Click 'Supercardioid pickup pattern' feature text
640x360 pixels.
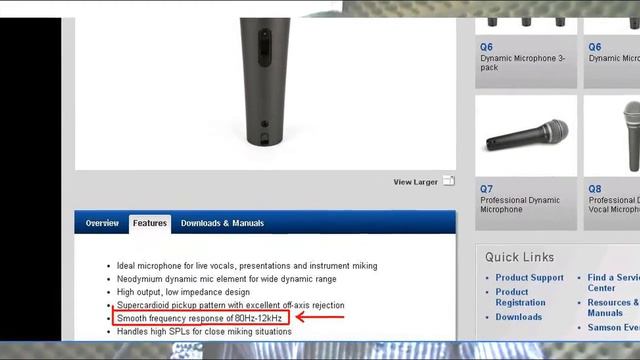click(231, 305)
